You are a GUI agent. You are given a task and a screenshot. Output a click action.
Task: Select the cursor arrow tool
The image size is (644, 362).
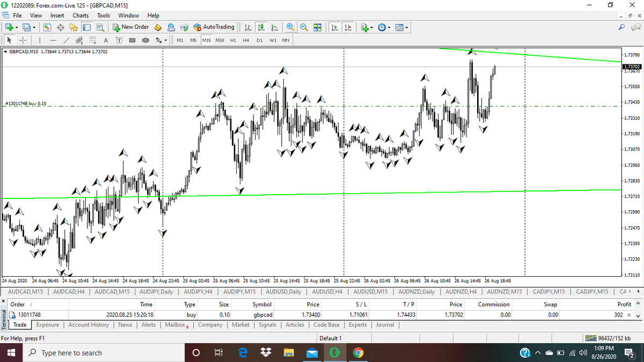[x=10, y=40]
